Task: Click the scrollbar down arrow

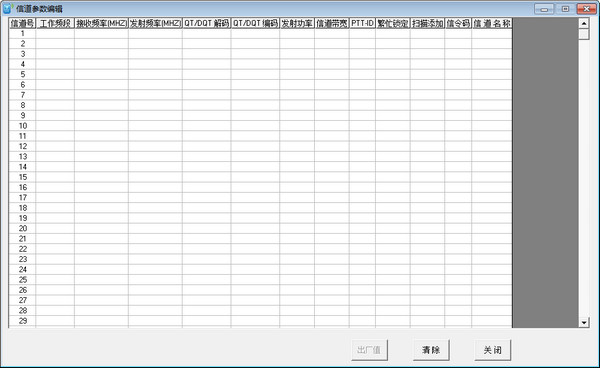Action: tap(584, 322)
